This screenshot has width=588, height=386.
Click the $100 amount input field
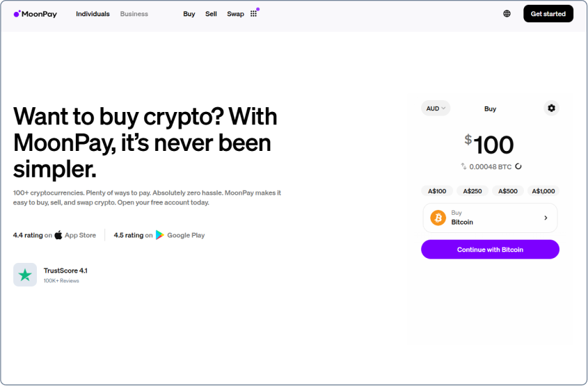[x=493, y=145]
